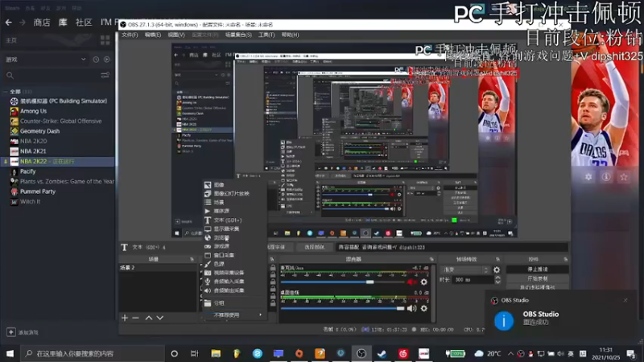
Task: Click the Windows taskbar search box
Action: pos(93,353)
